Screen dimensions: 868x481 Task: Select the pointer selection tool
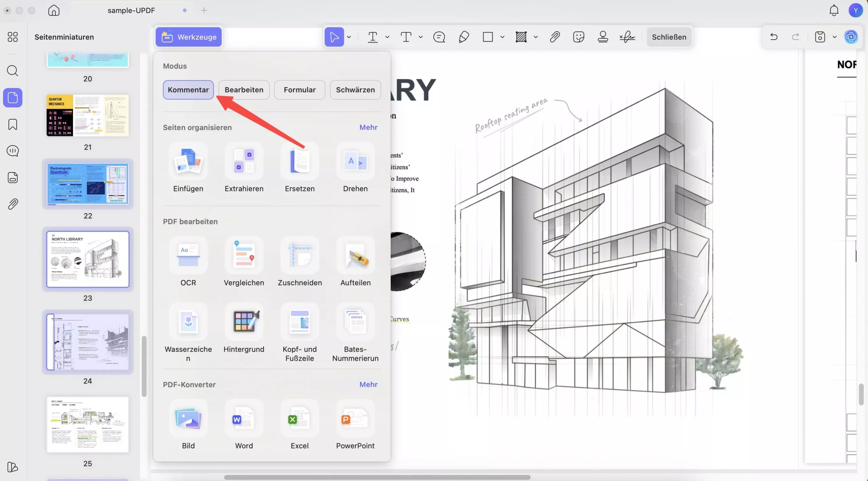click(334, 37)
